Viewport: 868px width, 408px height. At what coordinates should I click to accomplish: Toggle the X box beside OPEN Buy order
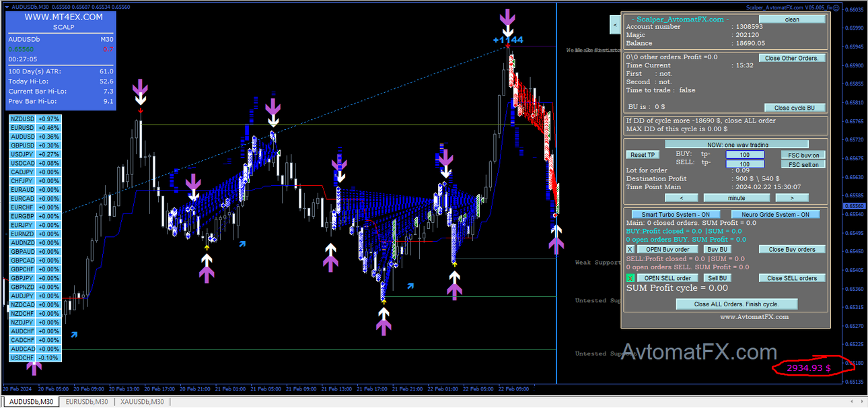[630, 249]
